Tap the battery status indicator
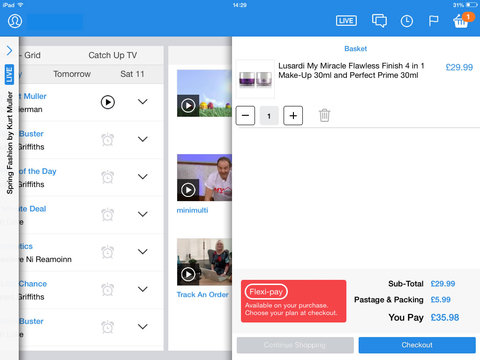Screen dimensions: 480x360 (472, 5)
